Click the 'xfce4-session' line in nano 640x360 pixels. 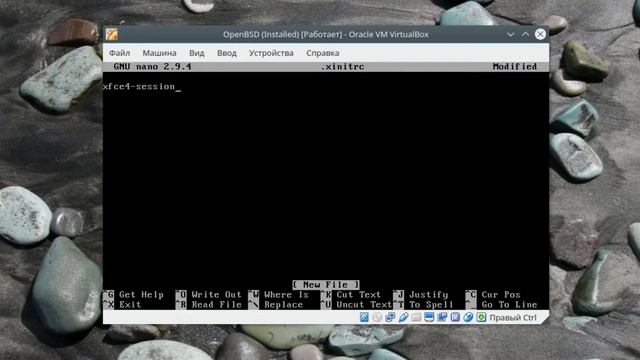pos(139,87)
